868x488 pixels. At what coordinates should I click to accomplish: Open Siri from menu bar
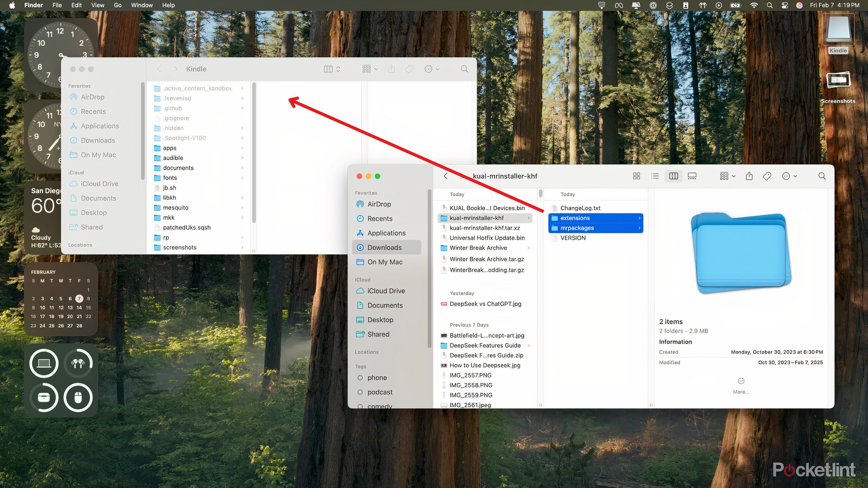pos(799,5)
